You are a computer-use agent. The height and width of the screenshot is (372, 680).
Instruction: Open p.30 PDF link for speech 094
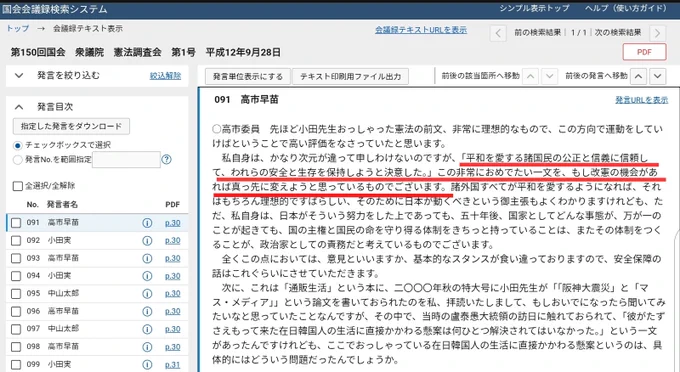click(x=173, y=276)
